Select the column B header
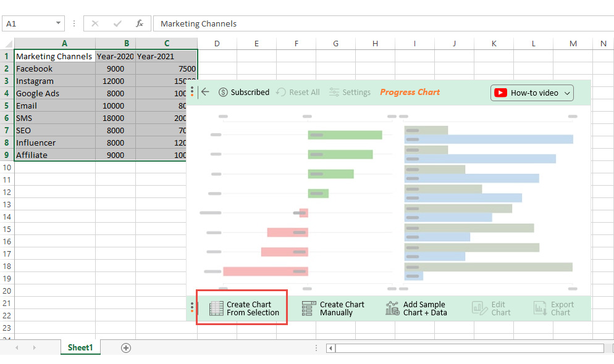 [x=127, y=43]
